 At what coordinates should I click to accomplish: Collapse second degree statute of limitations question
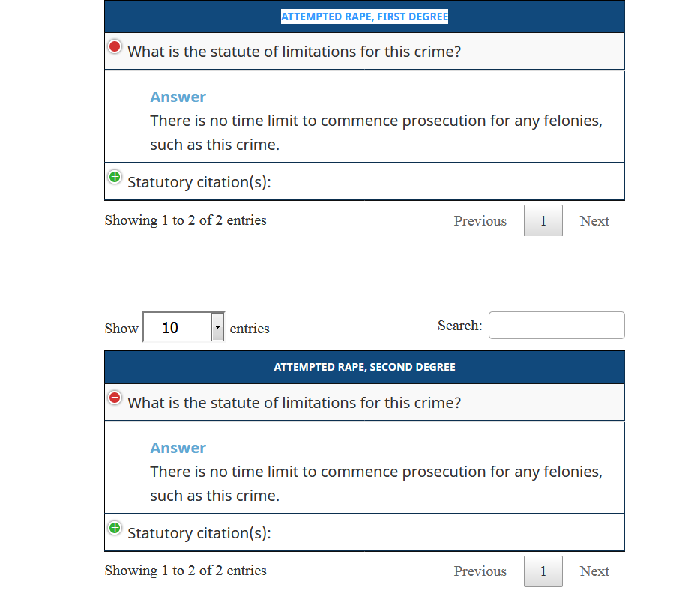pyautogui.click(x=115, y=397)
